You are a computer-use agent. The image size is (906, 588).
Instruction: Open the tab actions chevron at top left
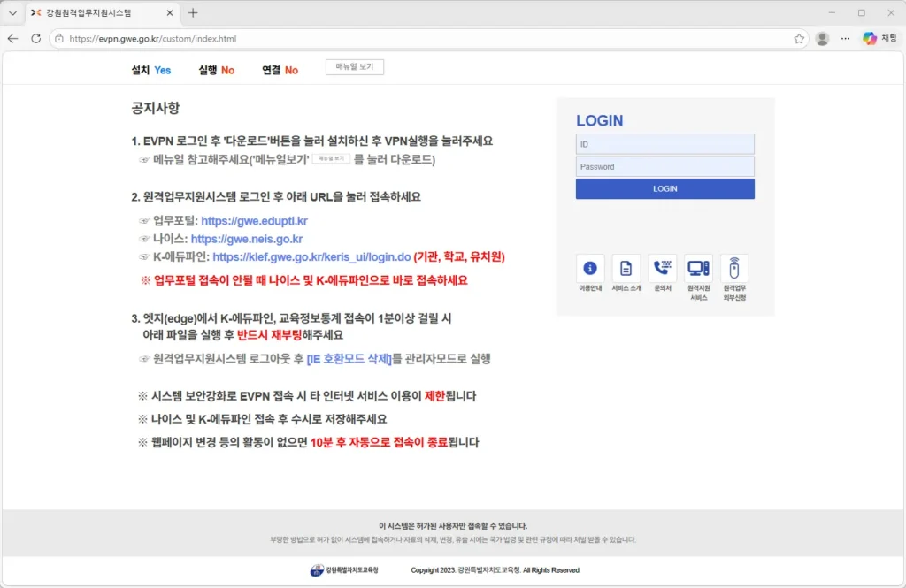pos(13,12)
